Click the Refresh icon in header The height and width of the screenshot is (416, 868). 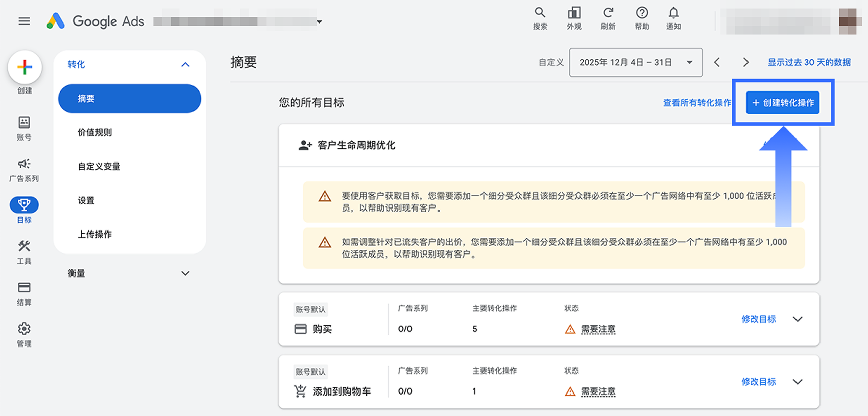click(608, 13)
